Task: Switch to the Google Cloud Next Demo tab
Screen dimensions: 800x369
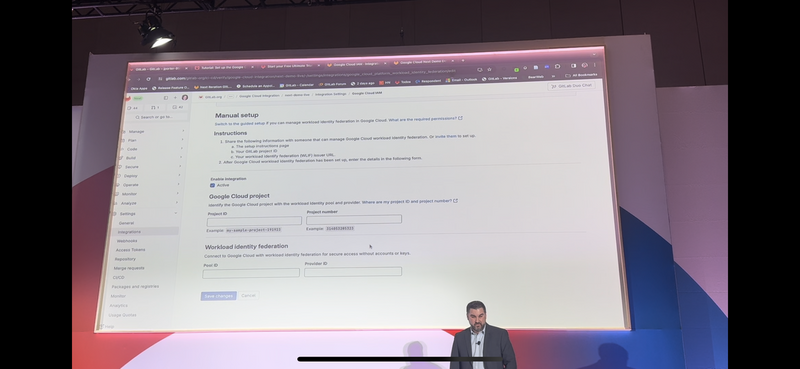Action: [x=422, y=62]
